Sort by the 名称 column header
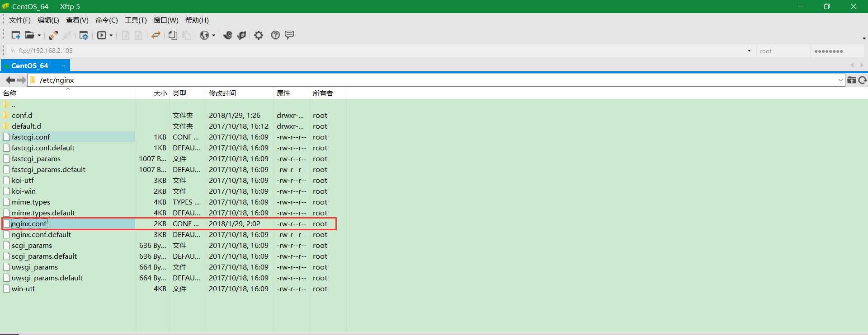Viewport: 868px width, 335px height. coord(68,93)
